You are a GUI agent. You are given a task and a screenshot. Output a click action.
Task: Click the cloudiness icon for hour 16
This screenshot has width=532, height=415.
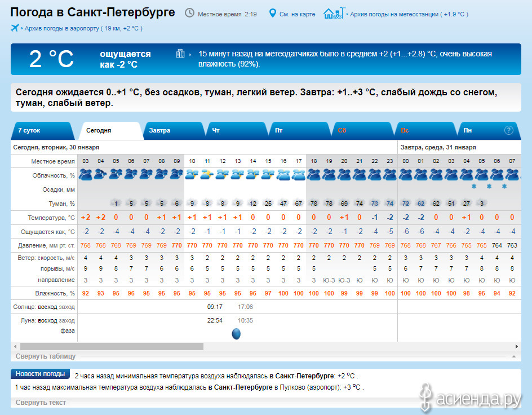(283, 175)
